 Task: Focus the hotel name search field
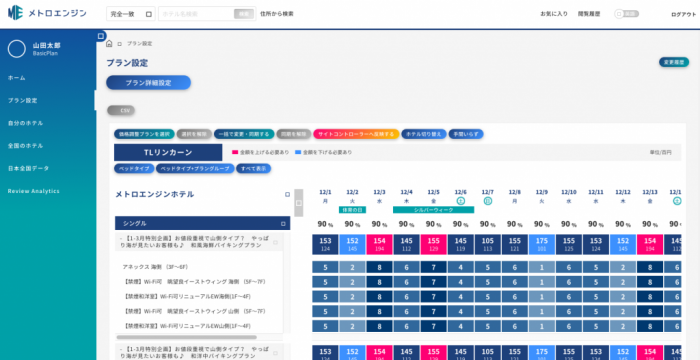click(x=196, y=14)
